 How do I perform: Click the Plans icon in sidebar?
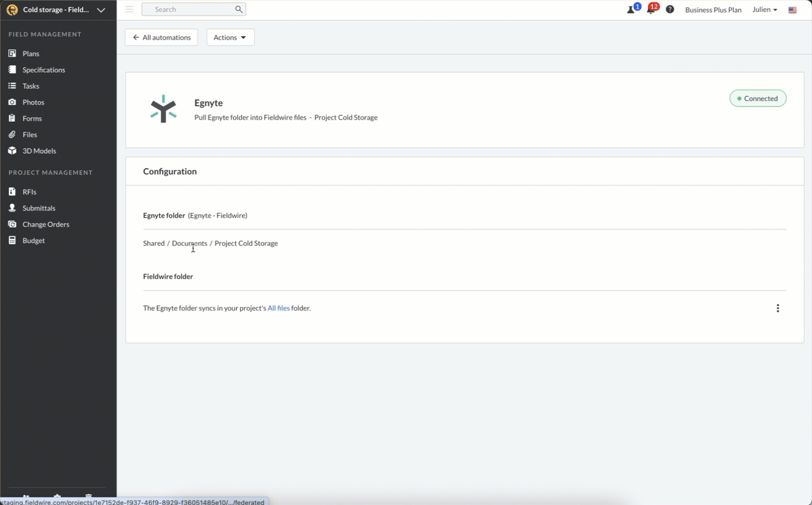(12, 54)
